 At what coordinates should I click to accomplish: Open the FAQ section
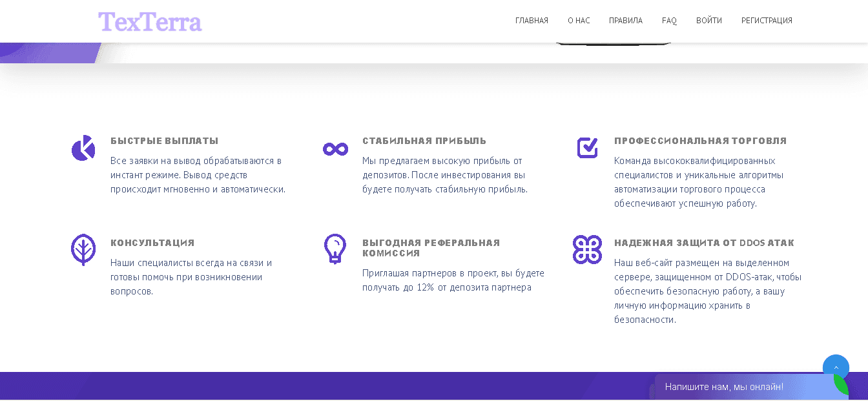669,20
